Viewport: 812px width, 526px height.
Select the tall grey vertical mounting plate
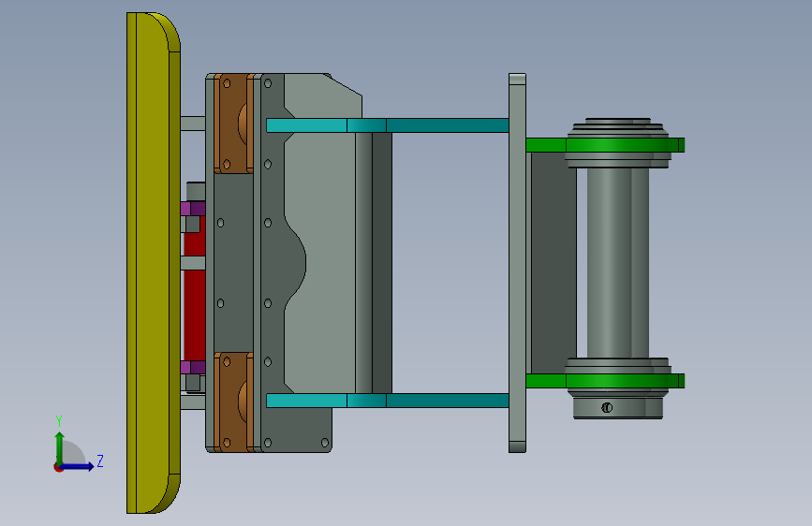click(517, 263)
